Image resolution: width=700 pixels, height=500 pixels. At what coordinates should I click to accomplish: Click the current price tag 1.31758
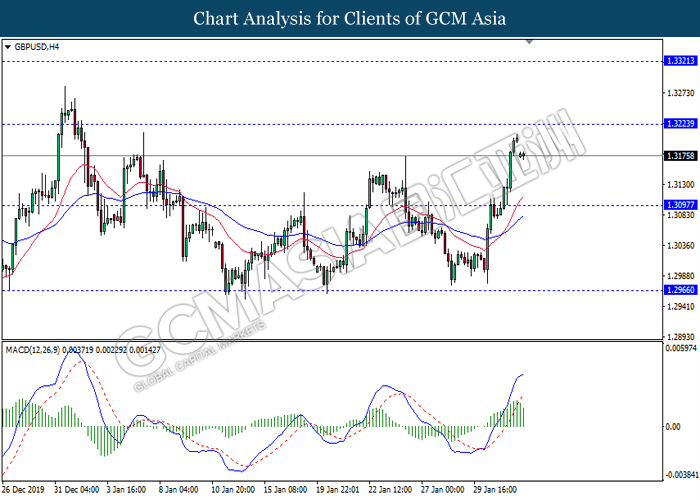(680, 156)
